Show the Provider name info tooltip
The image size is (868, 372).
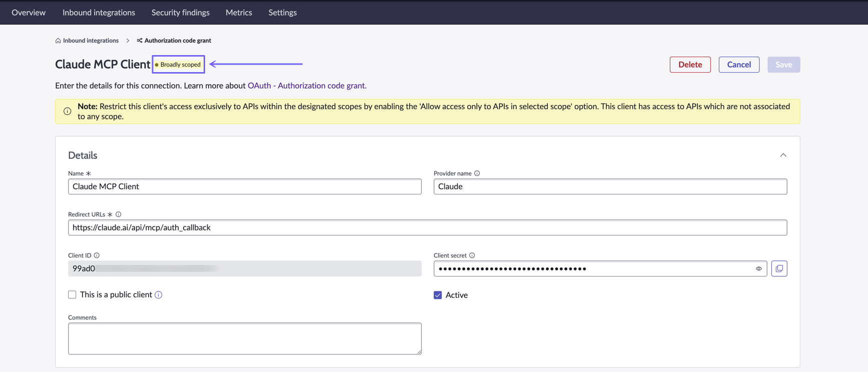coord(477,173)
